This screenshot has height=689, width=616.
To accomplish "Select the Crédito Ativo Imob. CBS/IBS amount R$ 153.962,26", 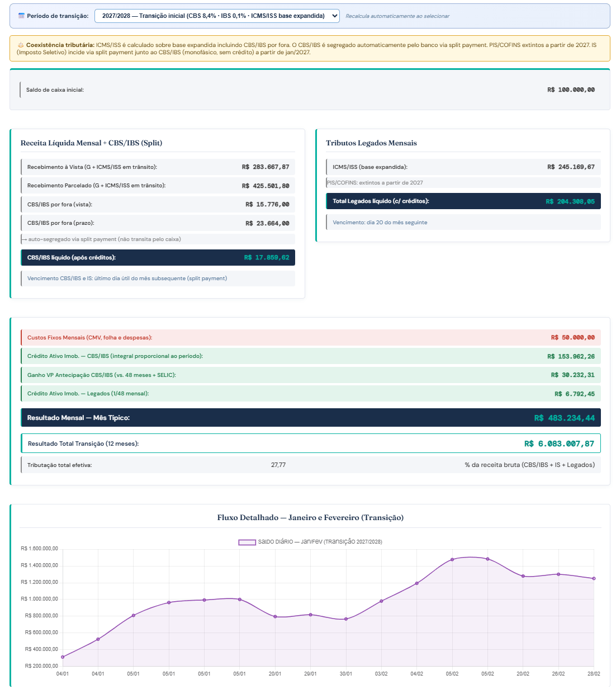I will click(x=571, y=356).
